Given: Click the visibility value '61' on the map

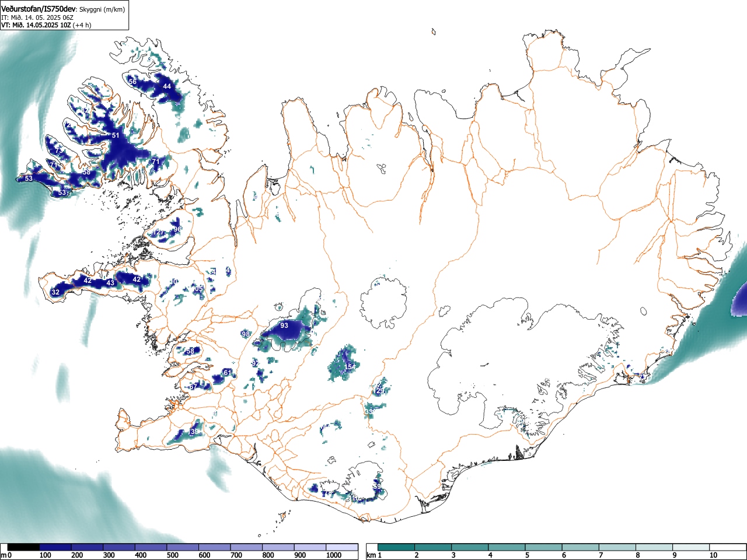Looking at the screenshot, I should [x=228, y=373].
